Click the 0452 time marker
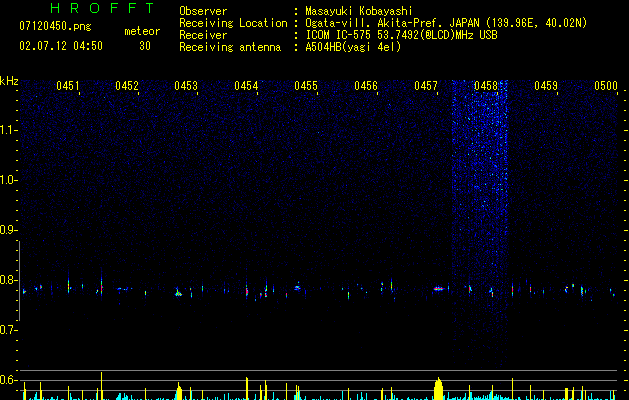The image size is (629, 400). [127, 85]
